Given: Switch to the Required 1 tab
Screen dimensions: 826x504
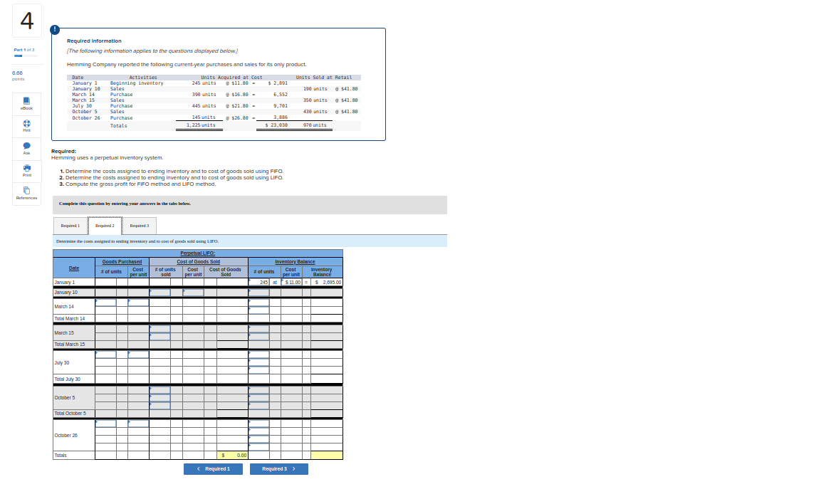Looking at the screenshot, I should point(70,226).
